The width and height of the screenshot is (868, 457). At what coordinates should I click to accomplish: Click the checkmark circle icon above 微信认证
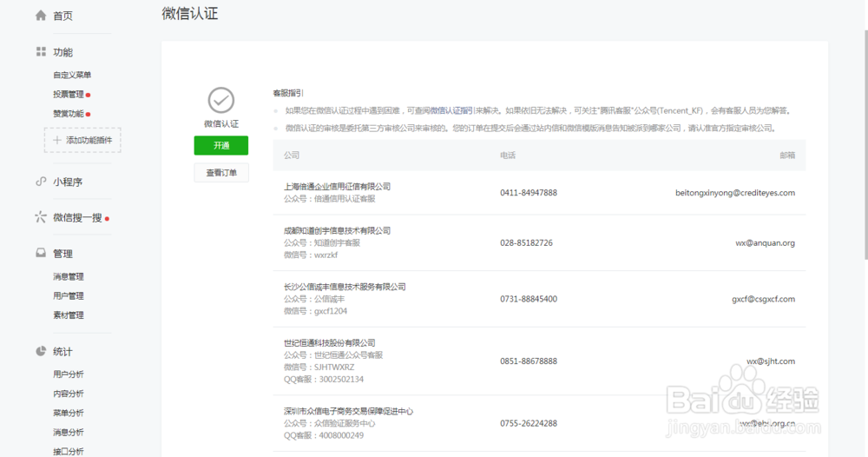click(x=220, y=100)
